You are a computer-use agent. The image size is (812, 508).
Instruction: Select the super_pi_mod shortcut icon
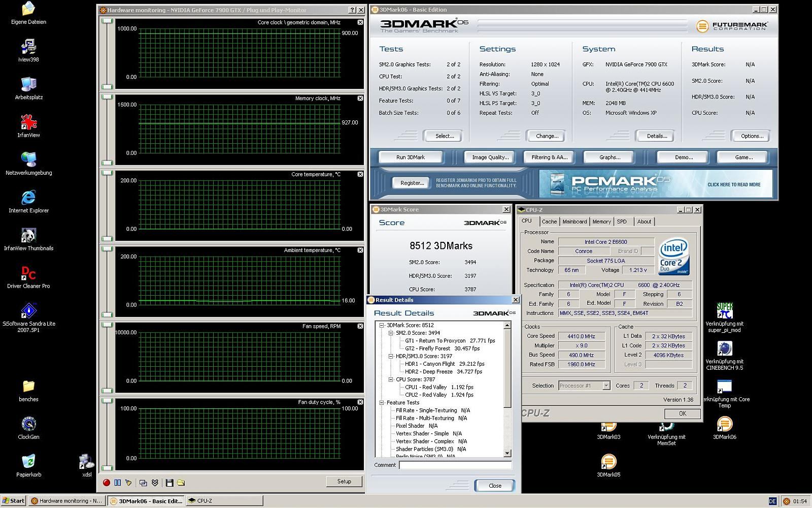coord(724,317)
